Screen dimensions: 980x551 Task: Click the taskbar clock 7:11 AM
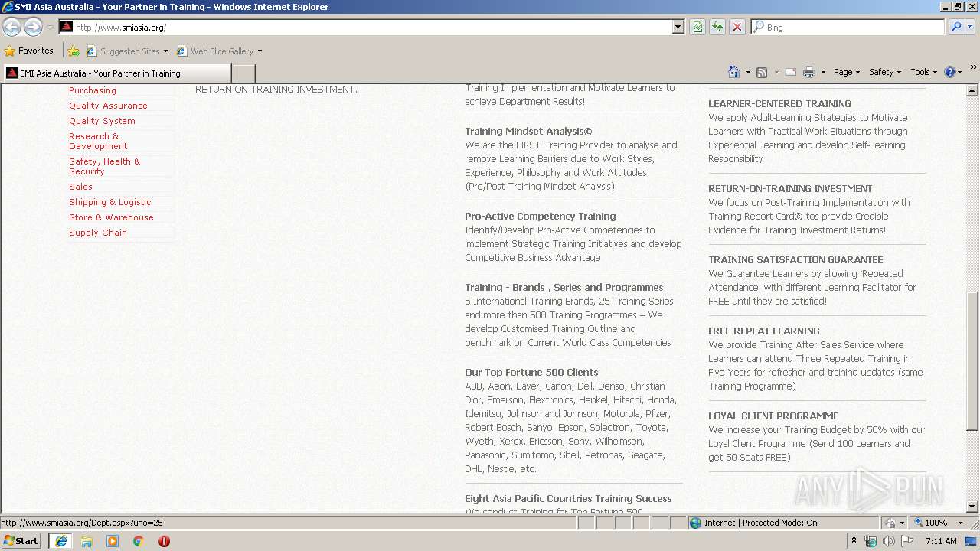pos(941,541)
